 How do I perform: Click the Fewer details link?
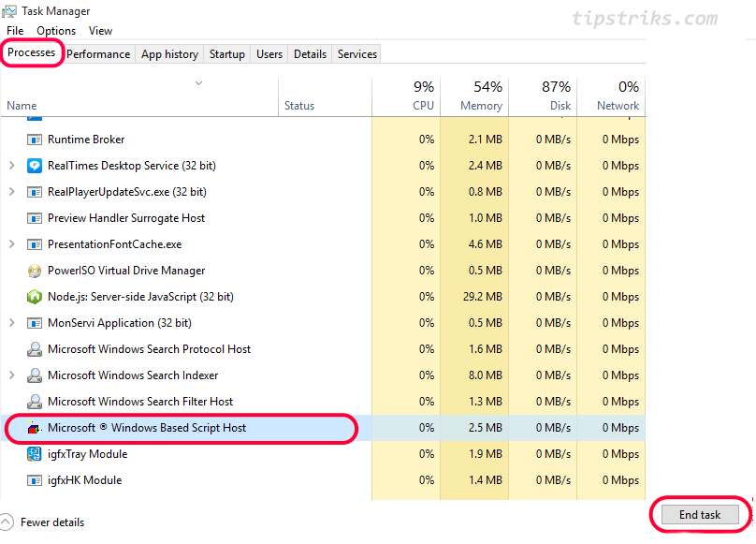(x=52, y=522)
